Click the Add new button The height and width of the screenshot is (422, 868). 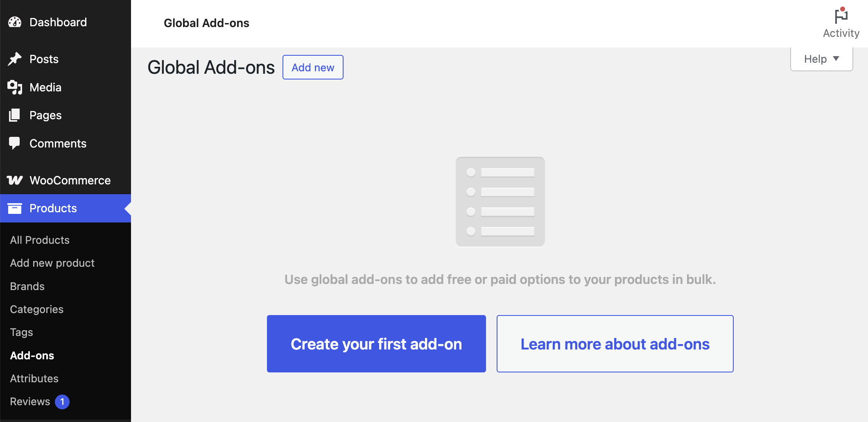tap(312, 67)
